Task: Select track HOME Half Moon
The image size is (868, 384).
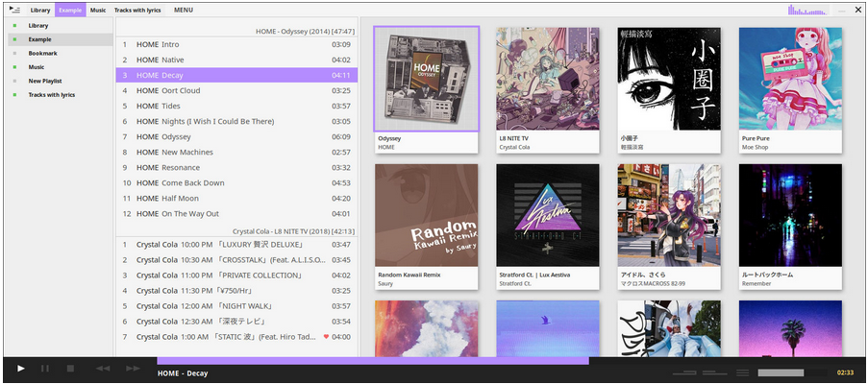Action: (236, 199)
